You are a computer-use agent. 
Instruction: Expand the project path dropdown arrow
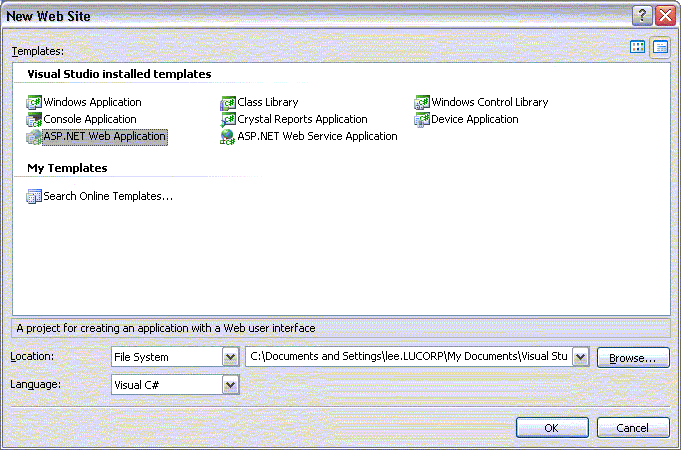coord(581,357)
